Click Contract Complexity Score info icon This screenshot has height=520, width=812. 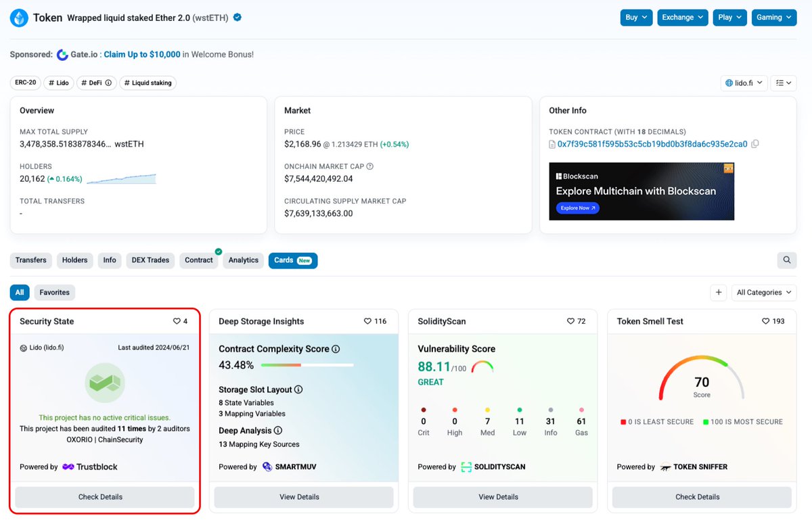(x=336, y=350)
